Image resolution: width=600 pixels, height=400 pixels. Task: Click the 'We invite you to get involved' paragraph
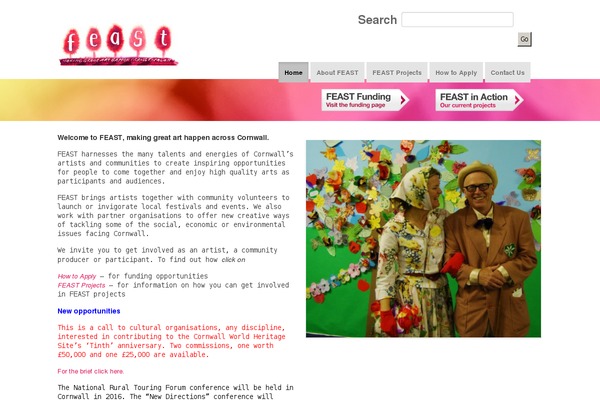(167, 255)
